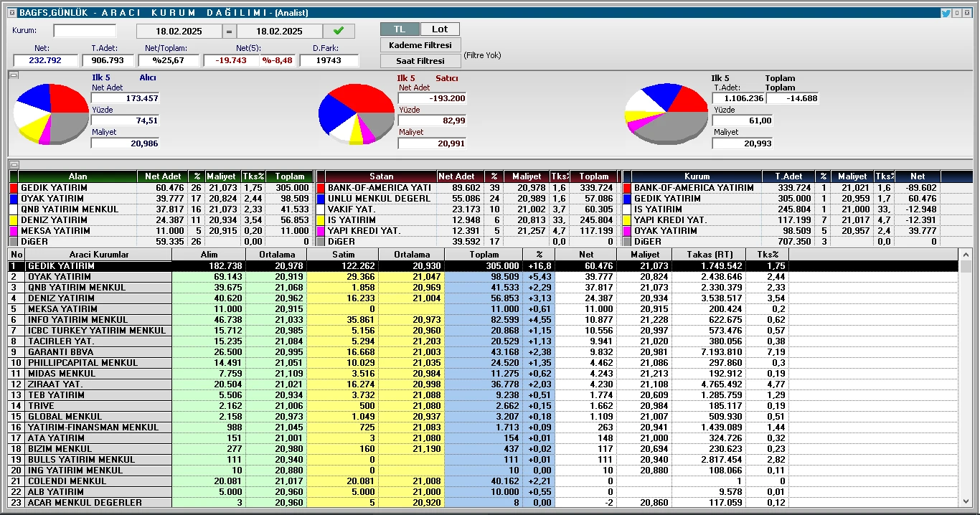Select TACIRLER YAT. row
980x515 pixels.
[x=484, y=341]
